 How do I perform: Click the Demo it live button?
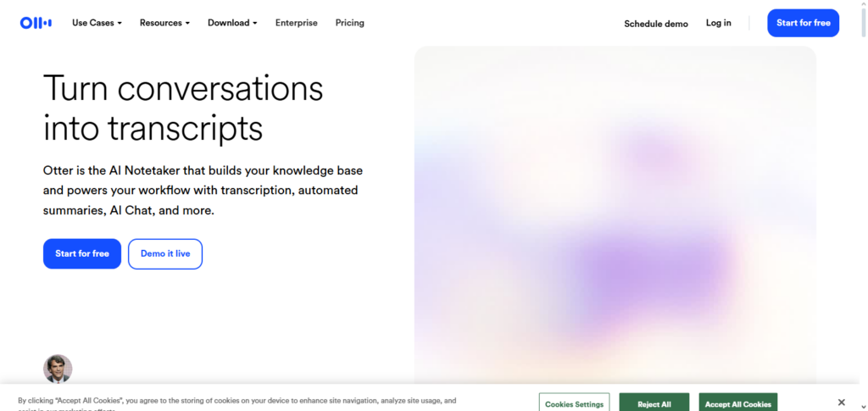[165, 253]
